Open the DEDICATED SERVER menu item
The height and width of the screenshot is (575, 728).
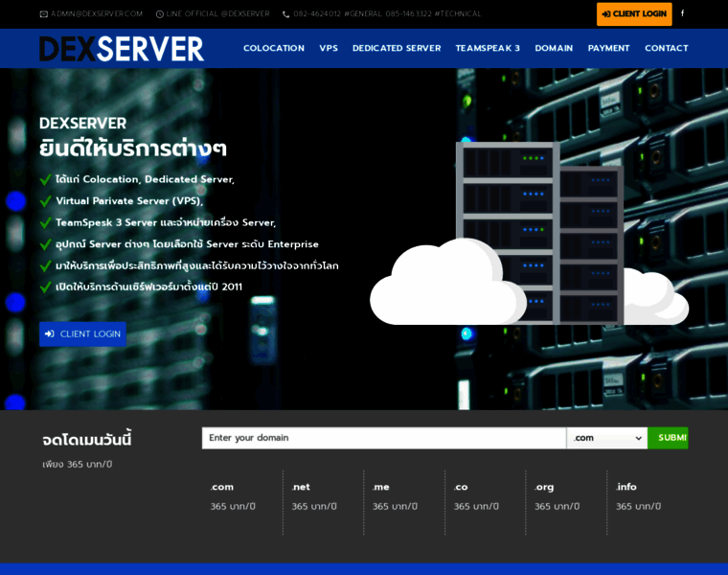397,48
